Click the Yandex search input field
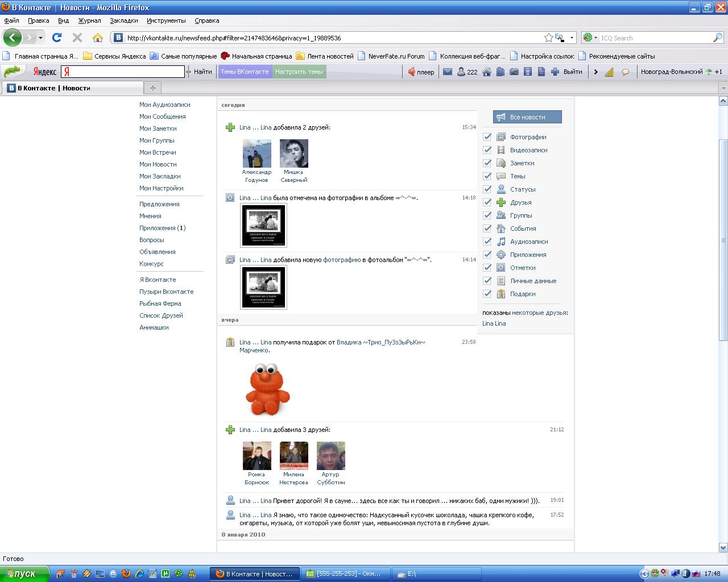Screen dimensions: 728x582 pyautogui.click(x=123, y=72)
